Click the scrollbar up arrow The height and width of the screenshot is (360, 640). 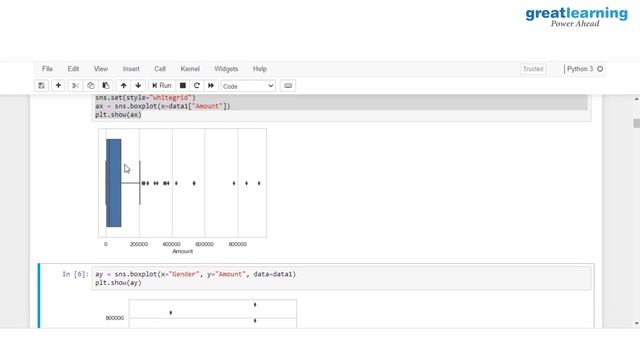click(x=636, y=99)
